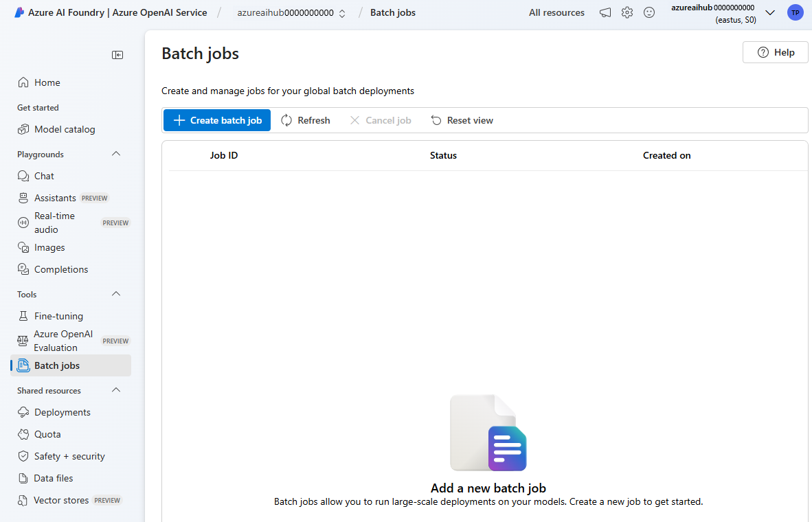The image size is (812, 522).
Task: Go to Deployments in the sidebar
Action: pyautogui.click(x=62, y=412)
